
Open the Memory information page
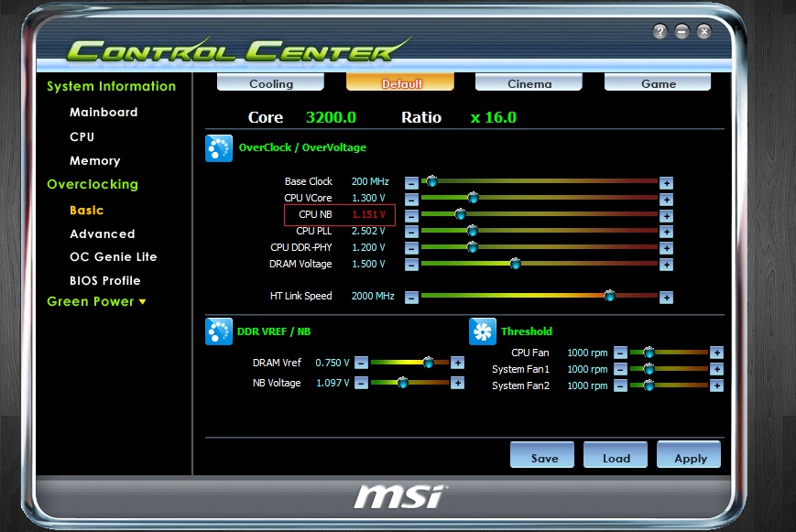coord(95,161)
